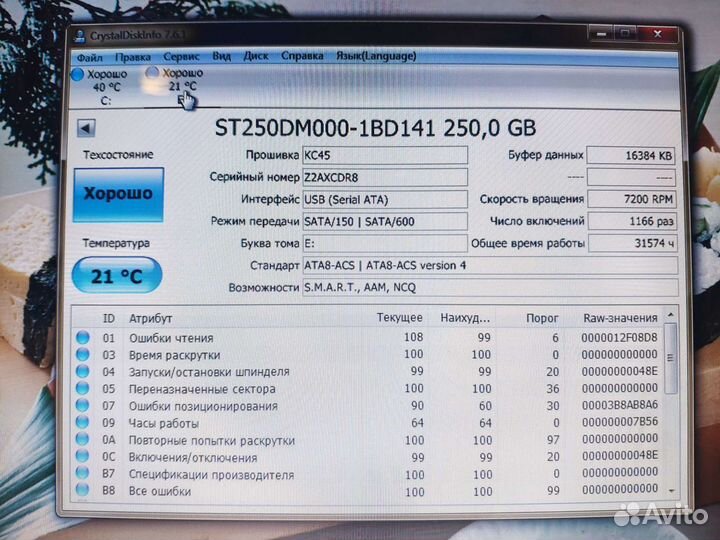Viewport: 720px width, 540px height.
Task: Minimize the CrystalDiskInfo window
Action: click(x=602, y=34)
